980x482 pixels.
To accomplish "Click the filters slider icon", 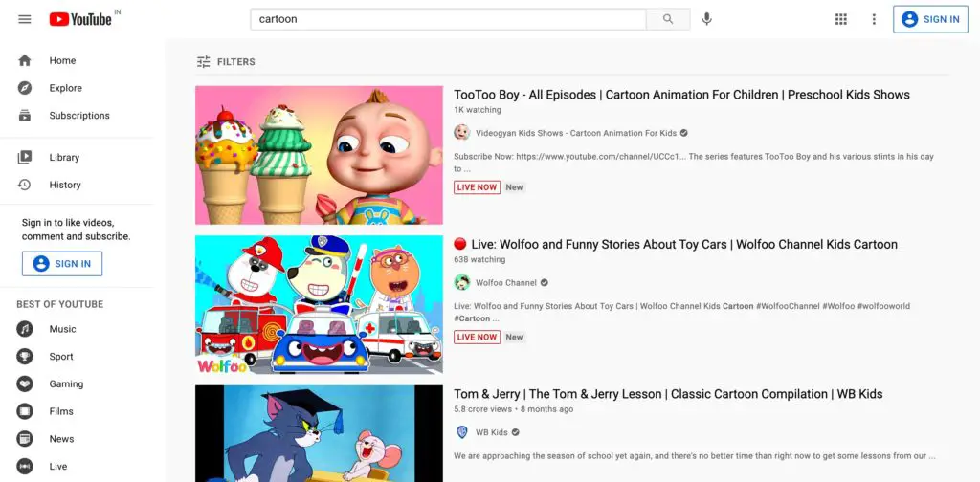I will pos(203,62).
